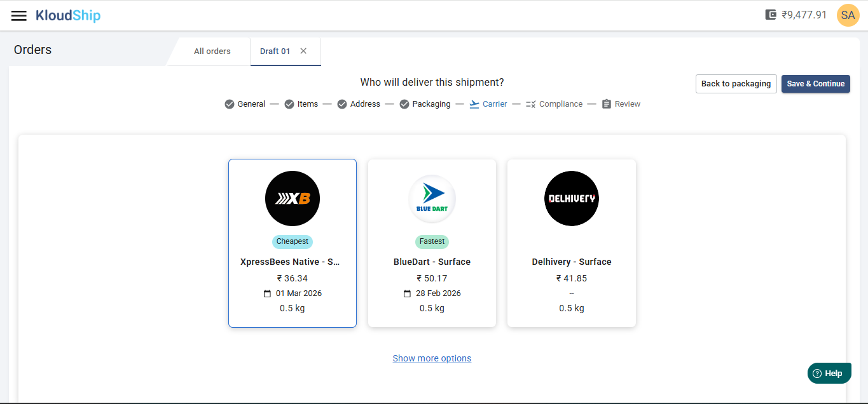
Task: Click the wallet balance icon
Action: 771,15
